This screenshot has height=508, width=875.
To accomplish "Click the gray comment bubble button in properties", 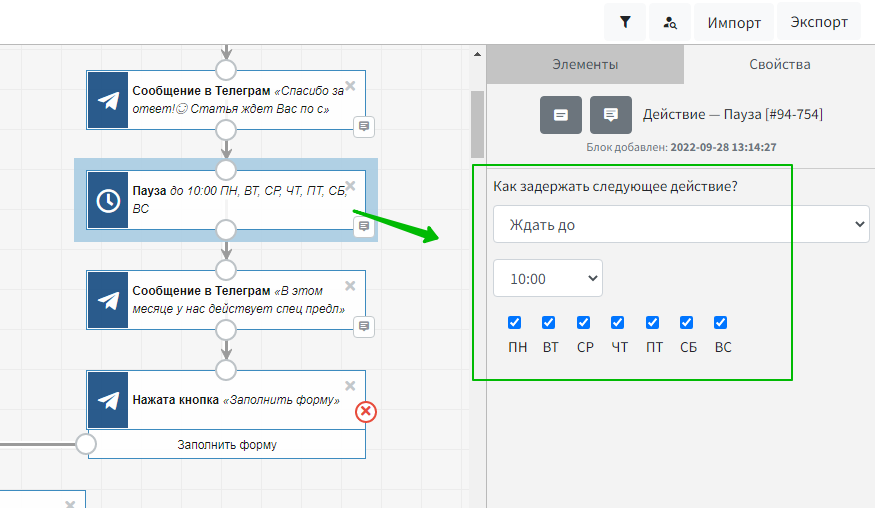I will point(611,115).
